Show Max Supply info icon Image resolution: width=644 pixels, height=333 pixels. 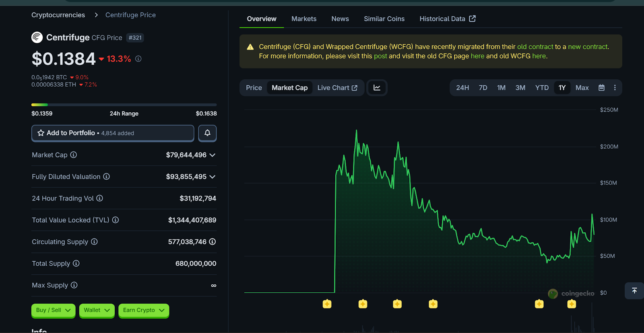(x=74, y=285)
